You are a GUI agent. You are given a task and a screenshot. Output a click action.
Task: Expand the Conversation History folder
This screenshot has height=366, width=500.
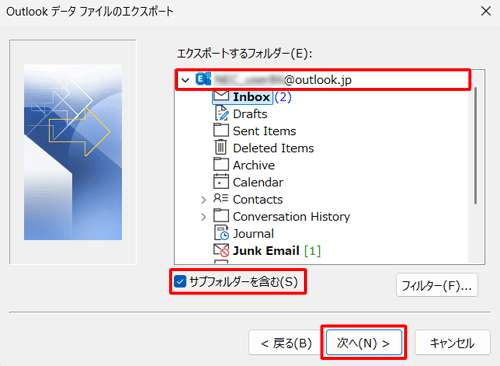[204, 217]
